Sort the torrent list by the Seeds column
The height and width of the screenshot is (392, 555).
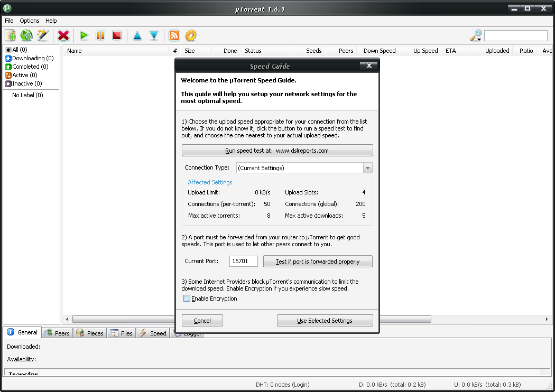click(310, 51)
